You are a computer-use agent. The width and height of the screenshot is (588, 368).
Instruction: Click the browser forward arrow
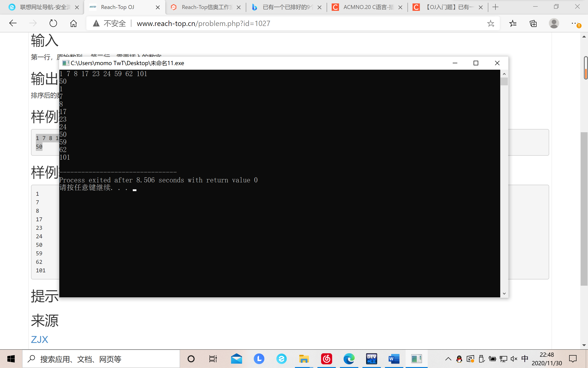coord(33,23)
